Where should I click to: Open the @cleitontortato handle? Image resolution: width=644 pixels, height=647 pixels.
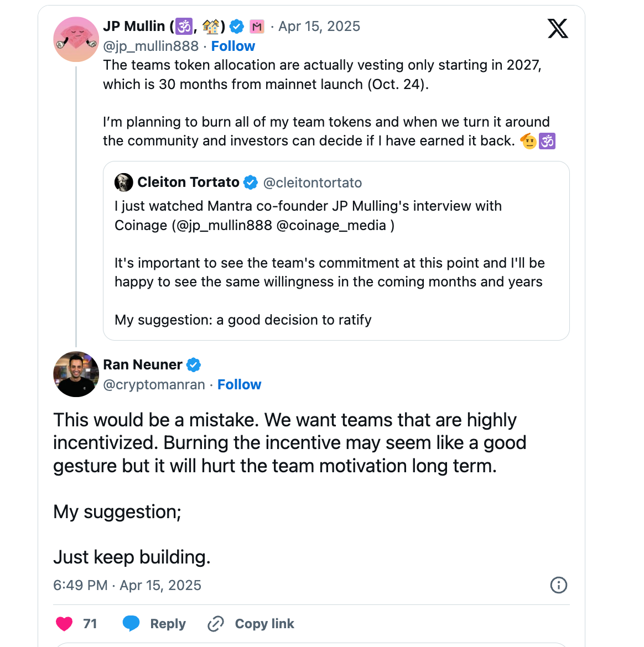(313, 182)
